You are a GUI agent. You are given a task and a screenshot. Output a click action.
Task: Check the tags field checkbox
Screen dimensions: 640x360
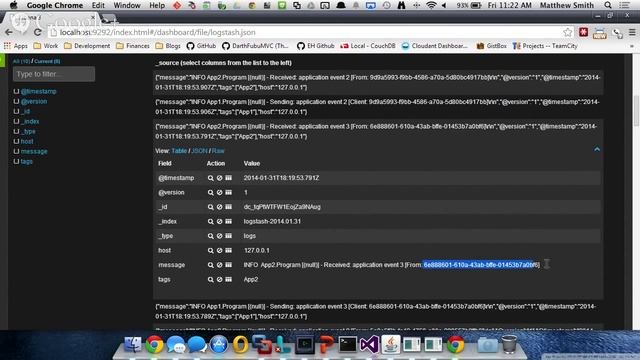pos(16,161)
